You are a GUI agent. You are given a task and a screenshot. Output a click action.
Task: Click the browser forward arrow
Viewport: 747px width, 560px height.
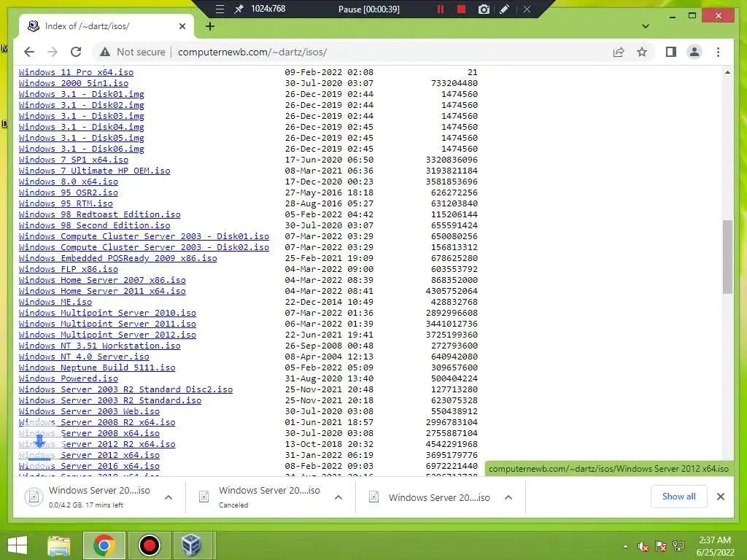(x=53, y=52)
